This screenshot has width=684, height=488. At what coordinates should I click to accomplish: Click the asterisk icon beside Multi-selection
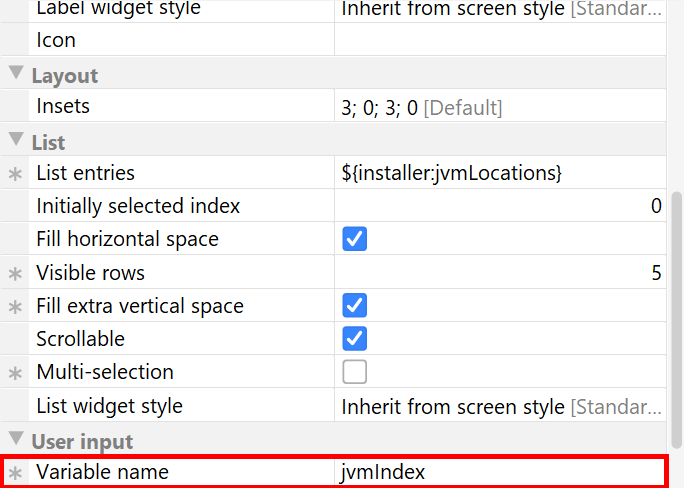(x=15, y=373)
